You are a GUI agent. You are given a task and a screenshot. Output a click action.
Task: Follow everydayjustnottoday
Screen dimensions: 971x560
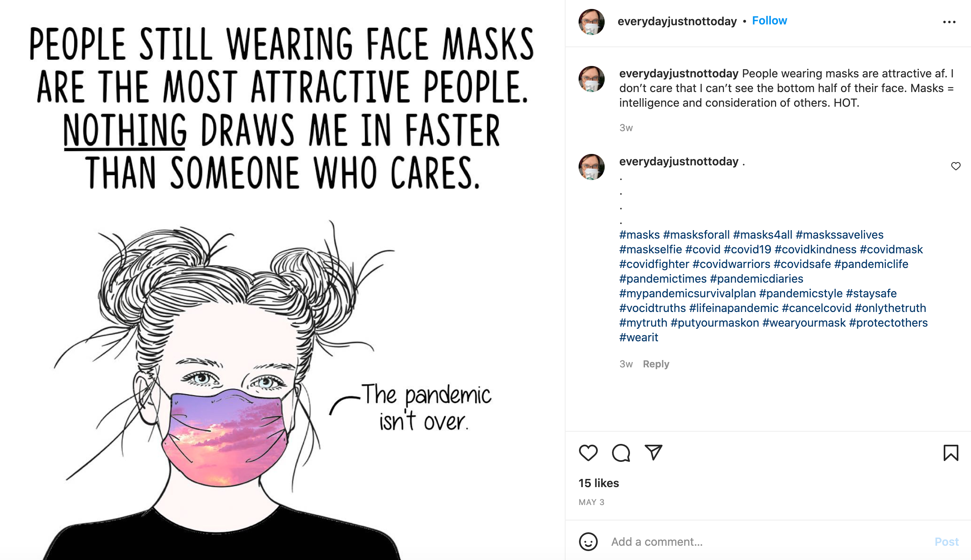pyautogui.click(x=769, y=21)
